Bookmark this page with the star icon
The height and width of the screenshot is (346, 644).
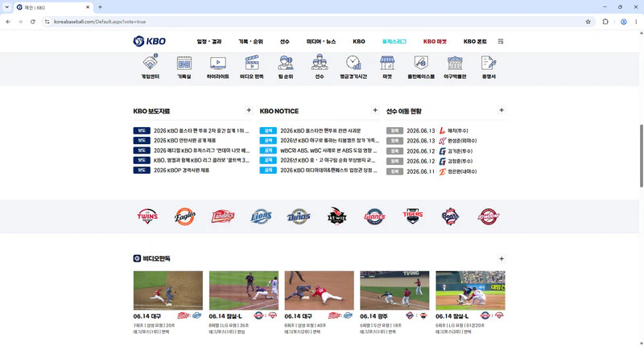(x=588, y=22)
